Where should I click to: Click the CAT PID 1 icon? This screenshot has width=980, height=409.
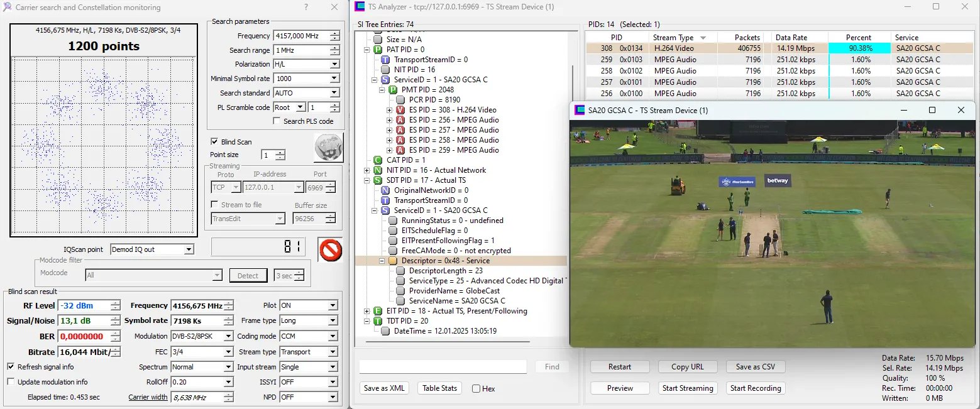378,160
